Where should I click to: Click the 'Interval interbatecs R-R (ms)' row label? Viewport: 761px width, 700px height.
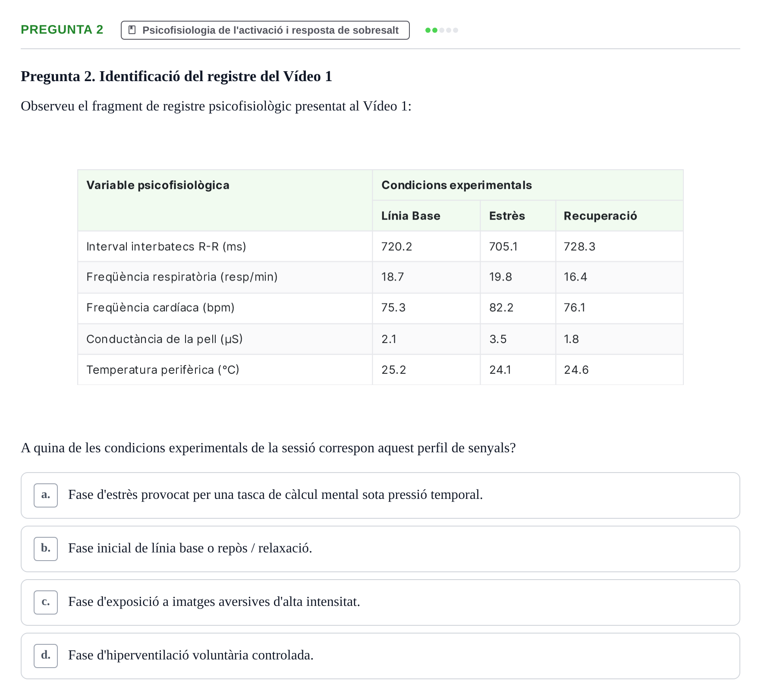click(166, 246)
